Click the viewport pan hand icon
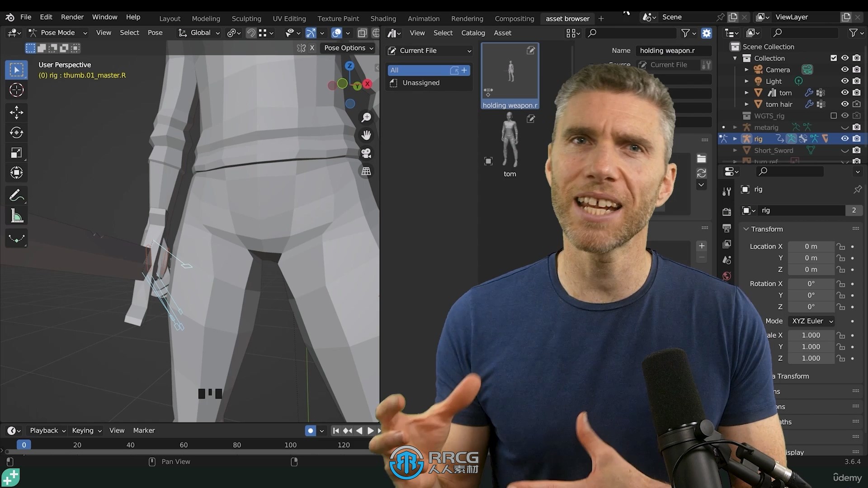Viewport: 868px width, 488px height. click(366, 135)
